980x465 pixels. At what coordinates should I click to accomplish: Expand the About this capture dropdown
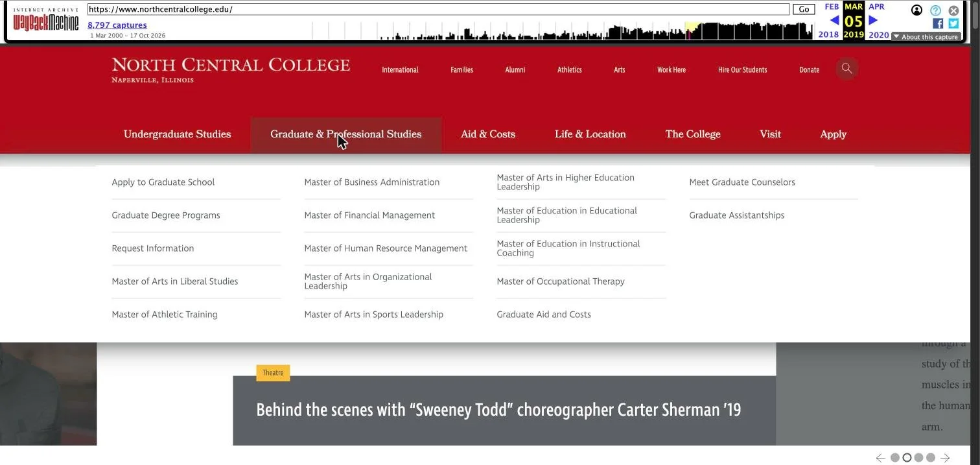click(926, 37)
